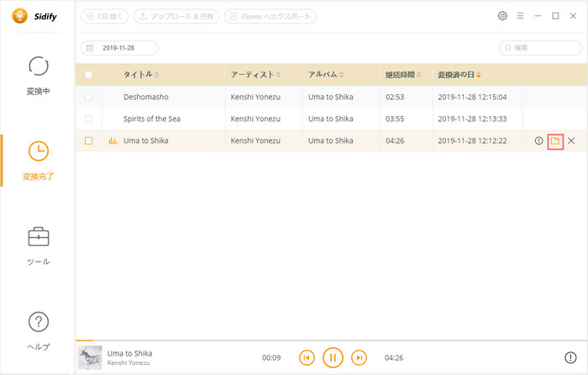Open the ヘルプ help section
The height and width of the screenshot is (375, 588).
(39, 331)
